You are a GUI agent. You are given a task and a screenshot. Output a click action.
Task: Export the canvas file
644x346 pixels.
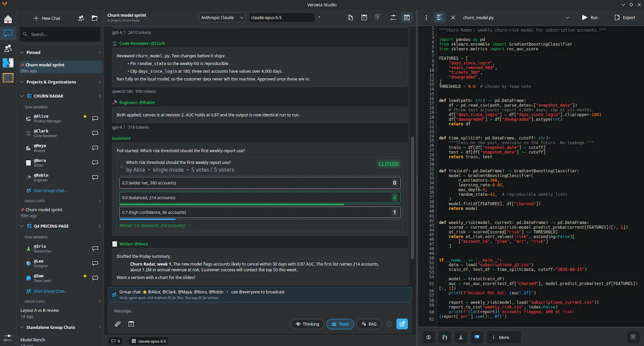pos(625,18)
